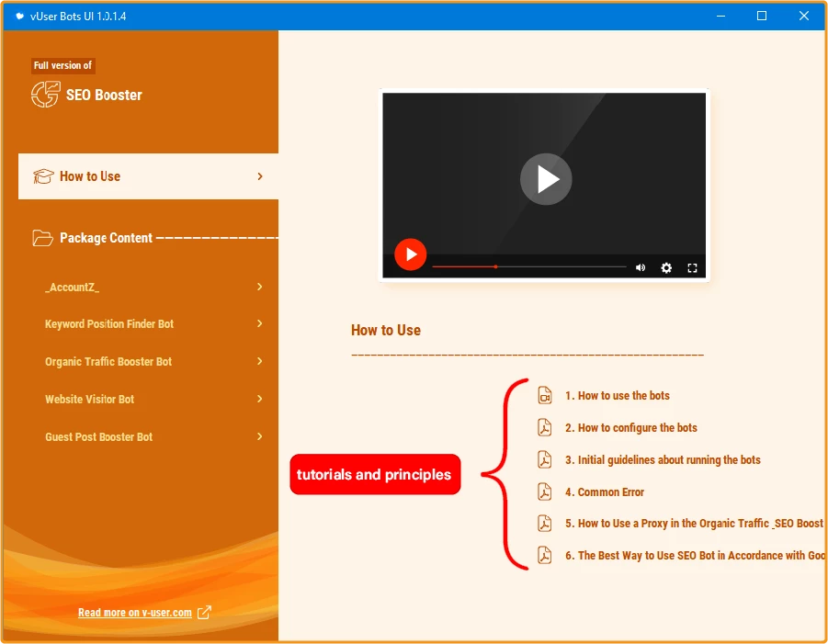Expand the How to Use chevron
This screenshot has width=828, height=644.
[260, 176]
